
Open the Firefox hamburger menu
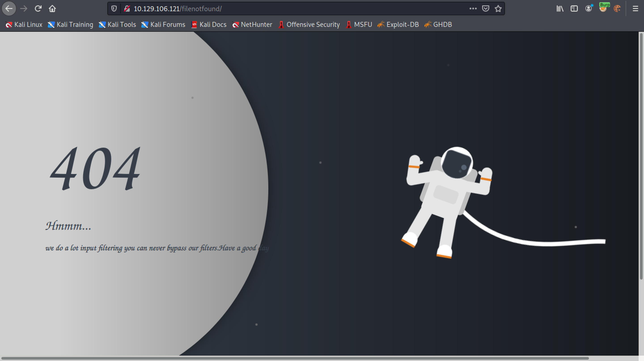[x=635, y=9]
